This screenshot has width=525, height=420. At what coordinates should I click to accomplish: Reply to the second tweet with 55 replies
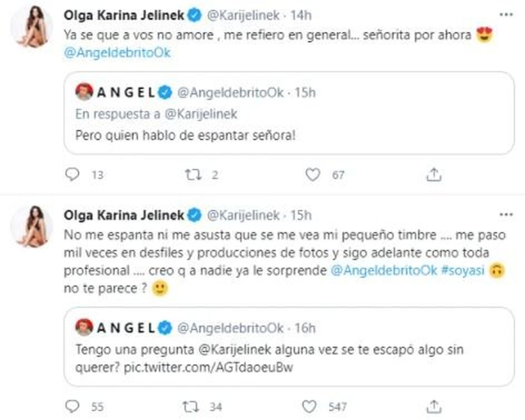coord(72,406)
